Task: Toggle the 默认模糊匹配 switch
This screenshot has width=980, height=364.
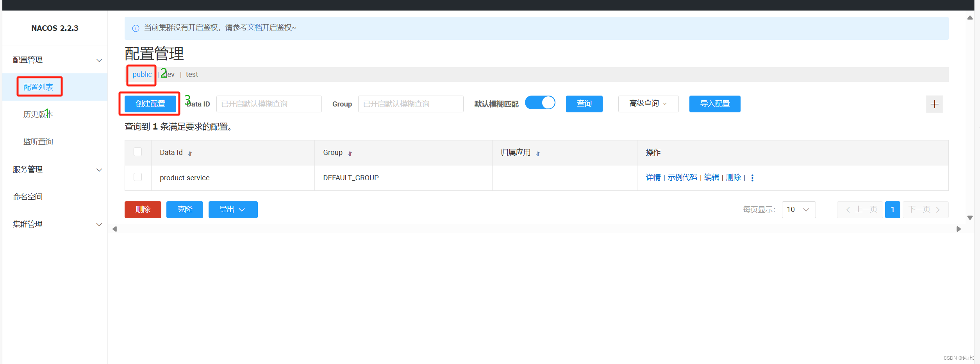Action: (540, 103)
